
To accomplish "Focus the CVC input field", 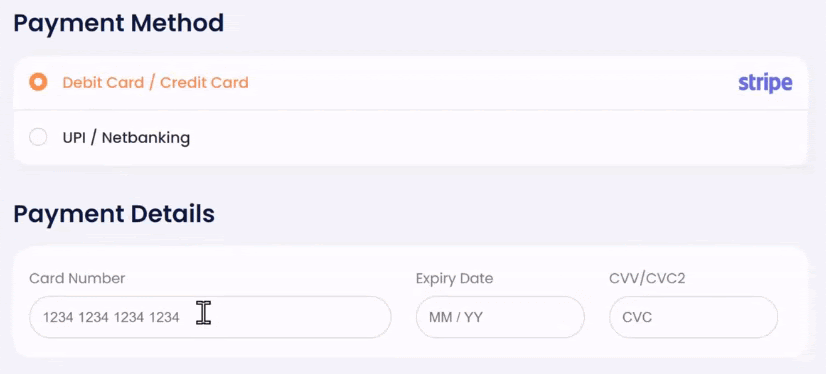I will (x=693, y=317).
